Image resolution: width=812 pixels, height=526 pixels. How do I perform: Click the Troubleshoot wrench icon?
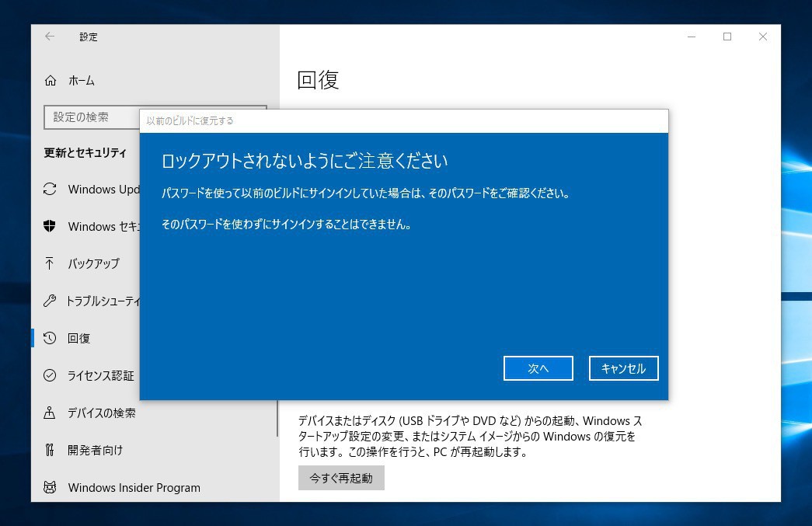tap(50, 301)
